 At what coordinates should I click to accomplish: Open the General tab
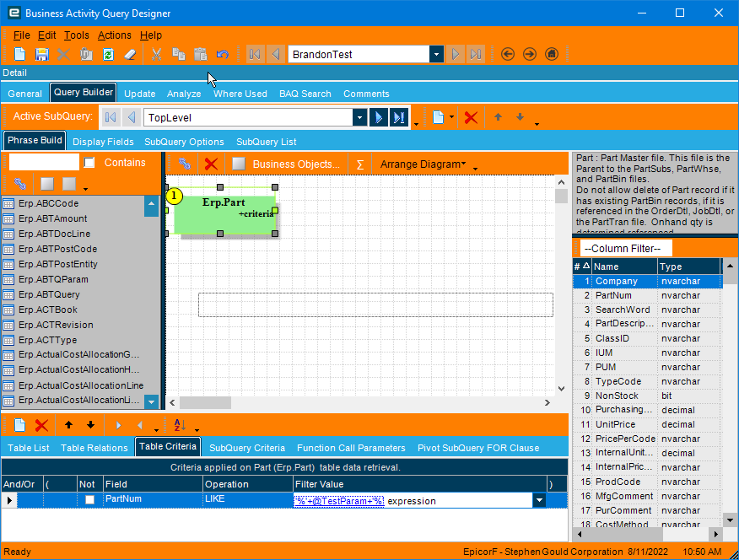pos(25,94)
